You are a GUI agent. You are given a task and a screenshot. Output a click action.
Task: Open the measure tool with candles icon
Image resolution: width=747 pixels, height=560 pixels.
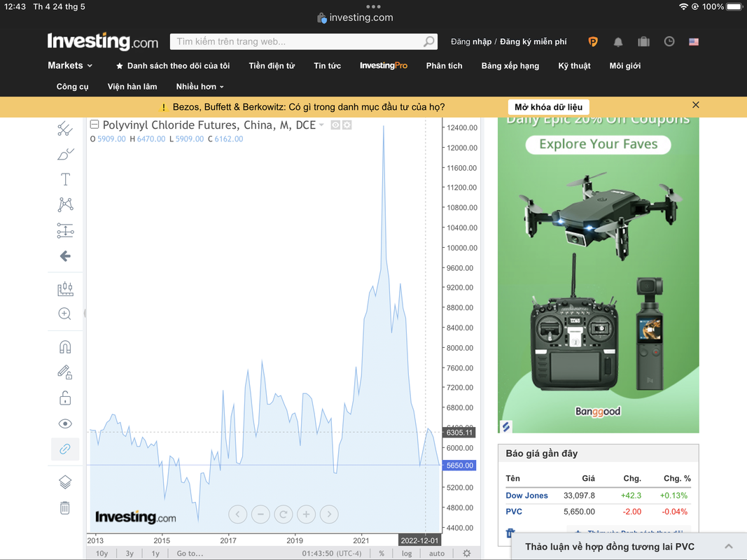[65, 288]
